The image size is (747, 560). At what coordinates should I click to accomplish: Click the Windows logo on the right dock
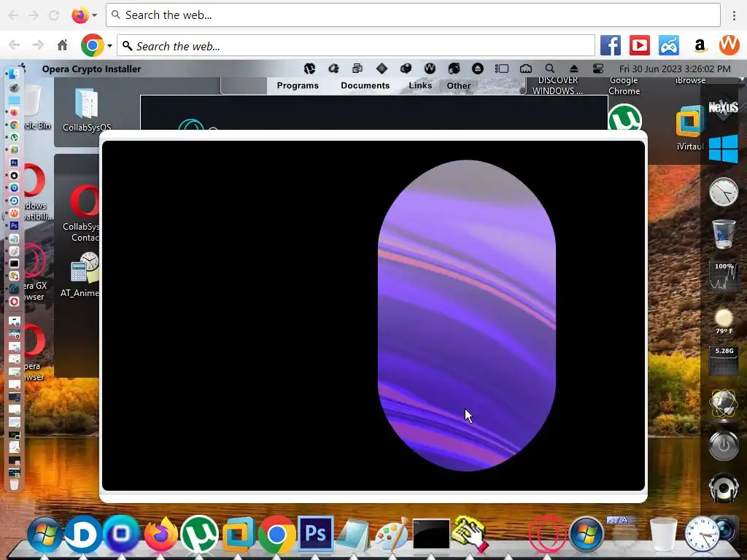pyautogui.click(x=723, y=149)
